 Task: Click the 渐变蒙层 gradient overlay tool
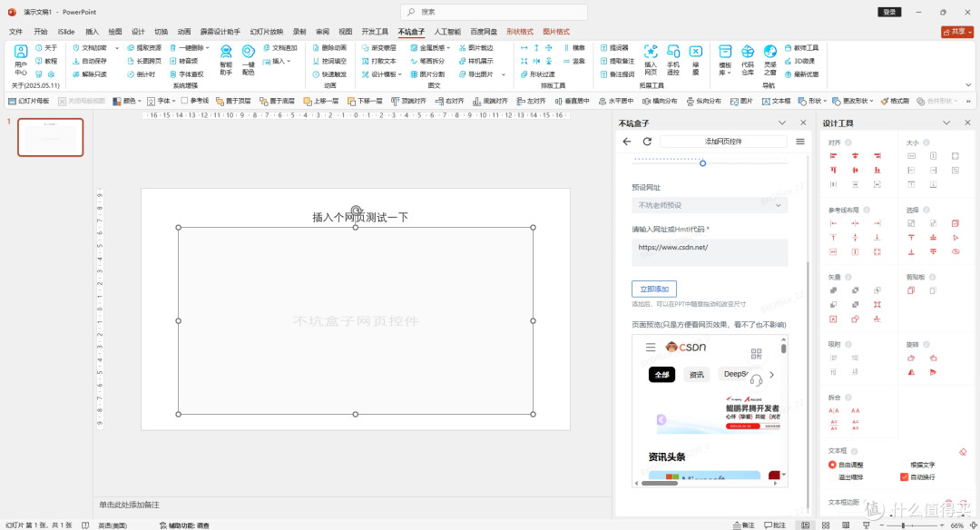[379, 47]
